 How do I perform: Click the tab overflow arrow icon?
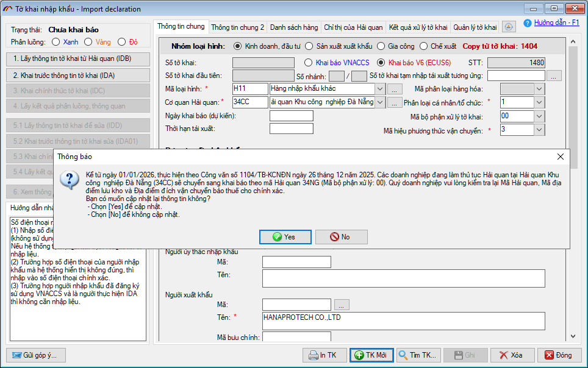point(509,27)
